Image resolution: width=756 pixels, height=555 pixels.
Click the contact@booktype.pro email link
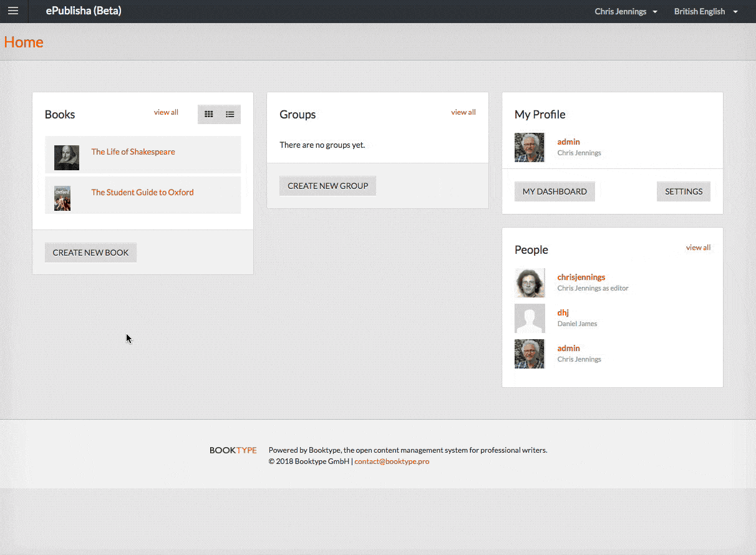[392, 461]
